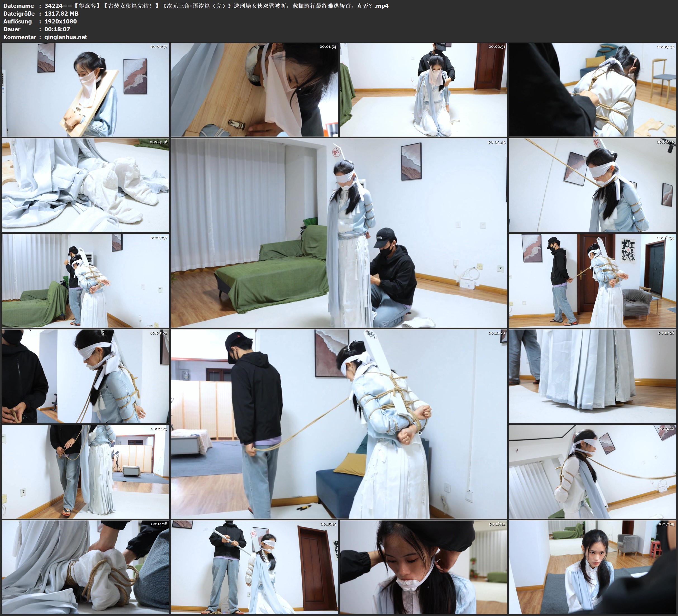
Task: Click the qinglanhua.net comment text
Action: point(66,37)
